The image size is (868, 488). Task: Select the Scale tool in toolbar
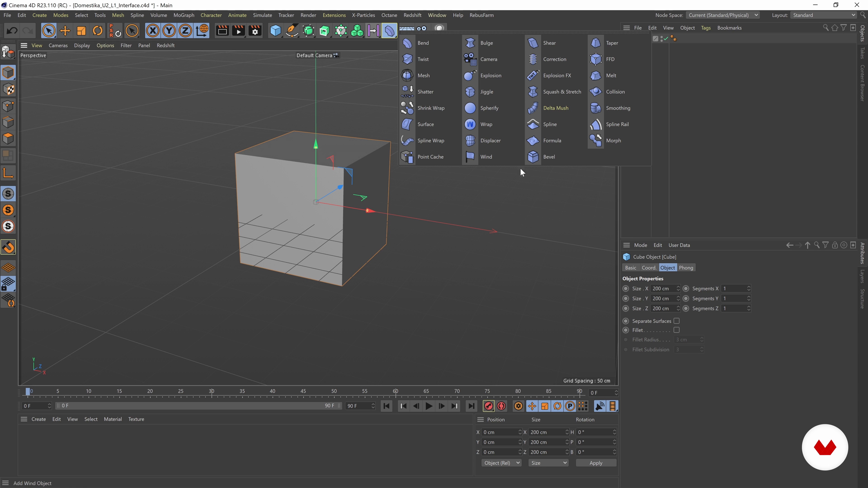coord(81,31)
